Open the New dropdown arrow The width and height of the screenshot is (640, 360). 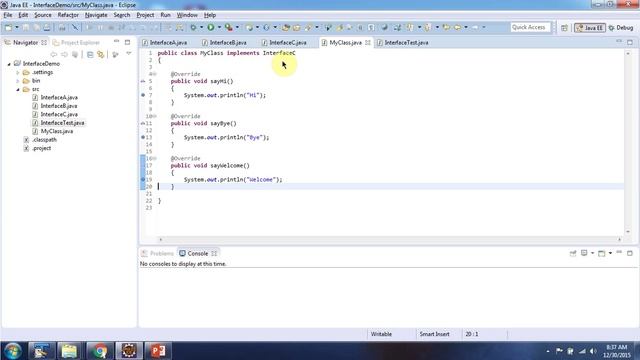[17, 27]
